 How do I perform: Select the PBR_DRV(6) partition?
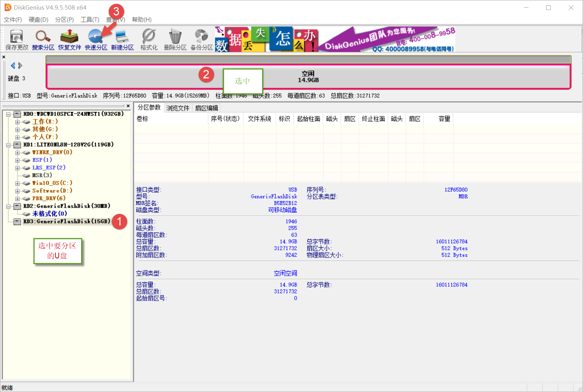[x=49, y=198]
